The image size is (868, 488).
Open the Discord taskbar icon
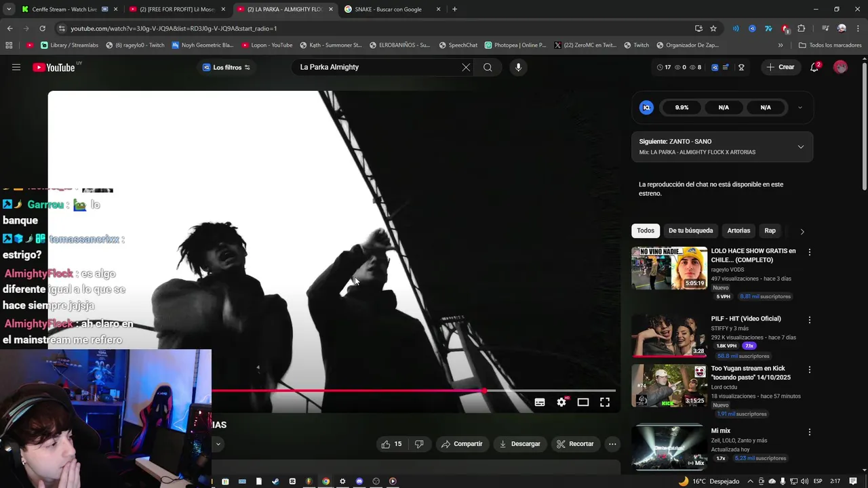pyautogui.click(x=359, y=481)
